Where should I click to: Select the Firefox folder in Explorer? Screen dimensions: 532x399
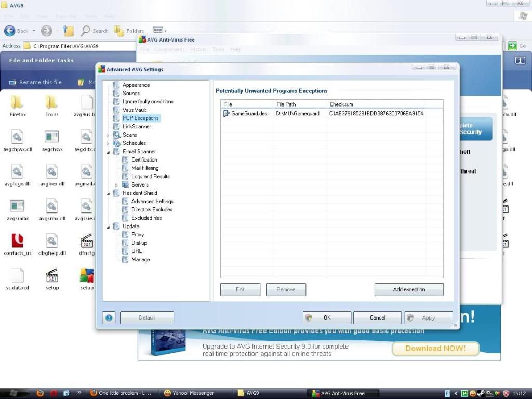18,107
